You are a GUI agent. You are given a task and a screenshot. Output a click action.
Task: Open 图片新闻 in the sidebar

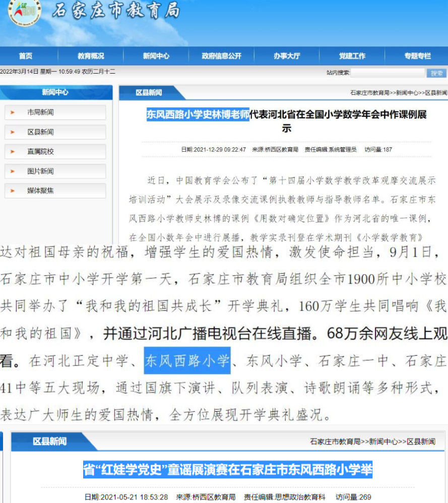(x=55, y=171)
